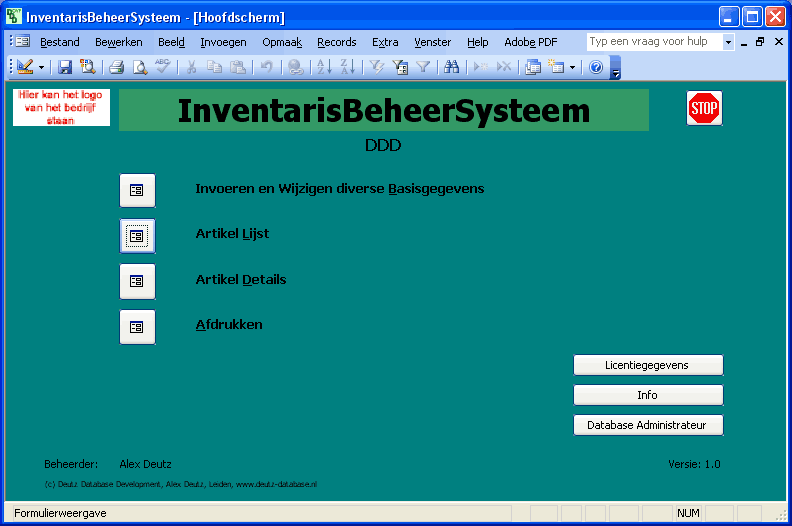792x526 pixels.
Task: Open the Artikel Lijst form button
Action: click(x=137, y=236)
